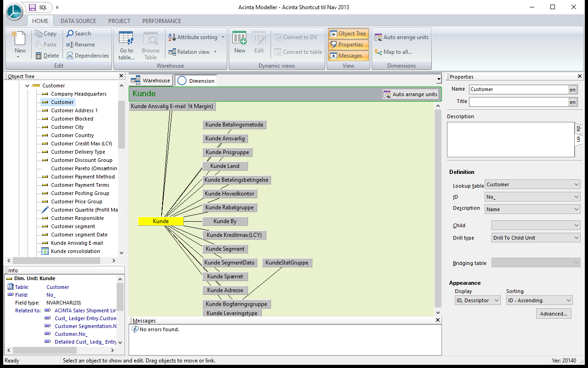Open the PERFORMANCE ribbon tab
This screenshot has width=588, height=368.
162,21
